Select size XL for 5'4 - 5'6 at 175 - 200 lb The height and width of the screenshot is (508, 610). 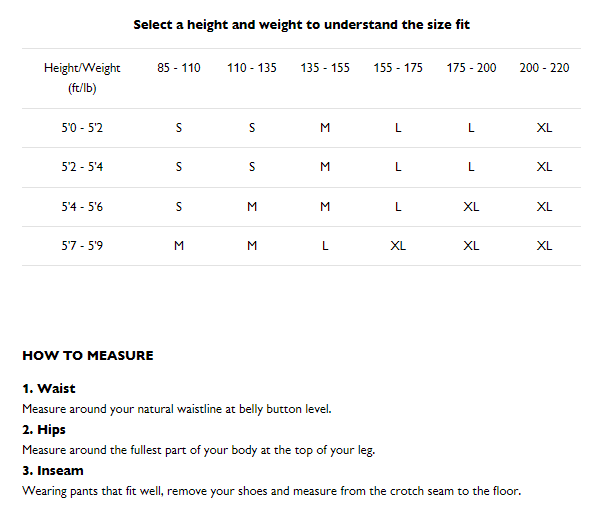pyautogui.click(x=471, y=207)
